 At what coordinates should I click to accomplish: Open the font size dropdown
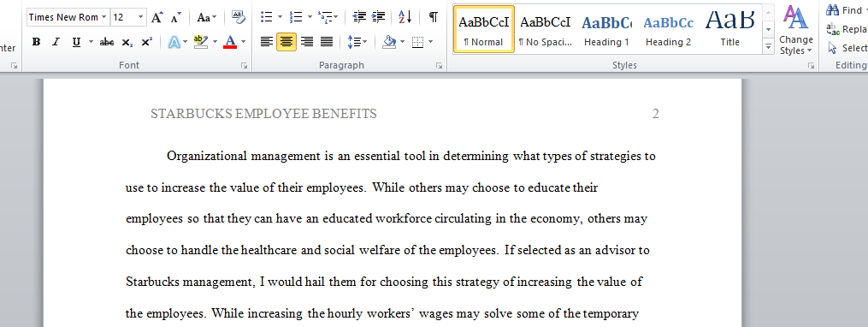coord(140,17)
